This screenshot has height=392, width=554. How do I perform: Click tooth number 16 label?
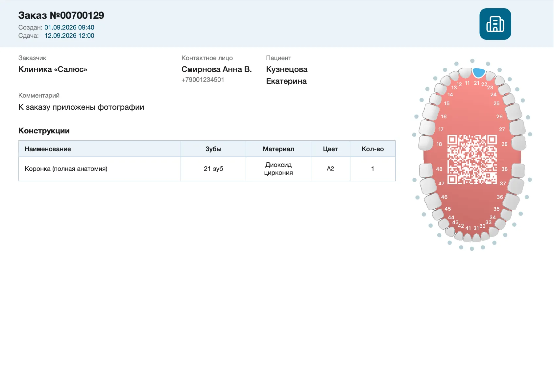tap(444, 117)
